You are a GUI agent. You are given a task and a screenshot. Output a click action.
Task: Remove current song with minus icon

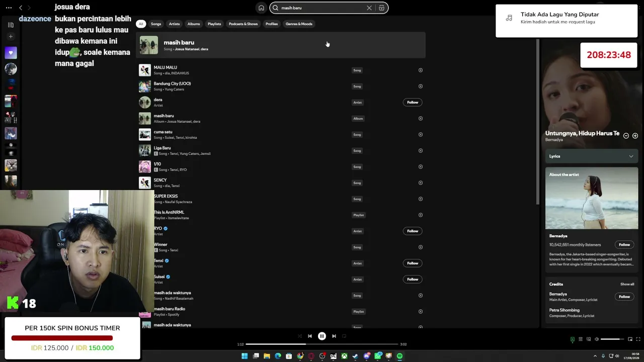point(626,136)
